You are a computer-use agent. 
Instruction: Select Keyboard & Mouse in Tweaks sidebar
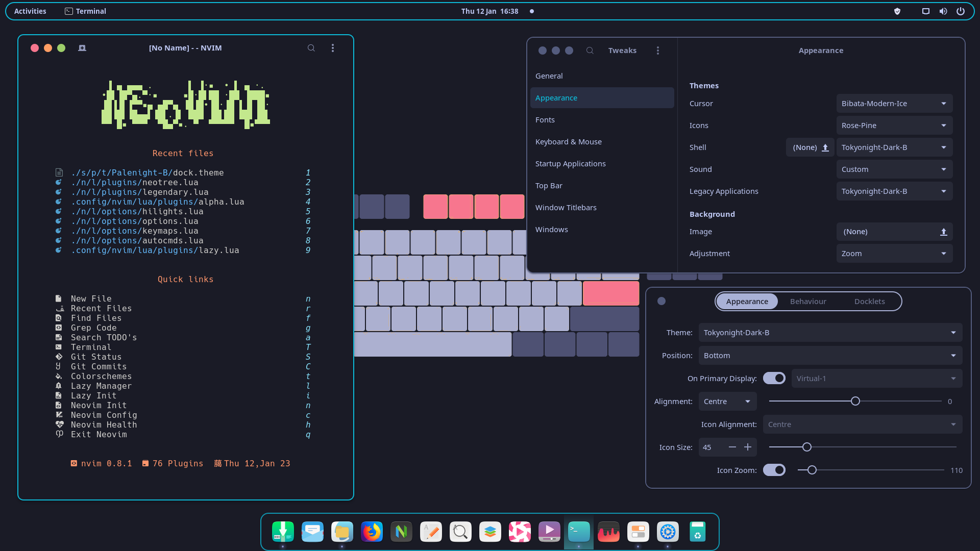click(602, 142)
